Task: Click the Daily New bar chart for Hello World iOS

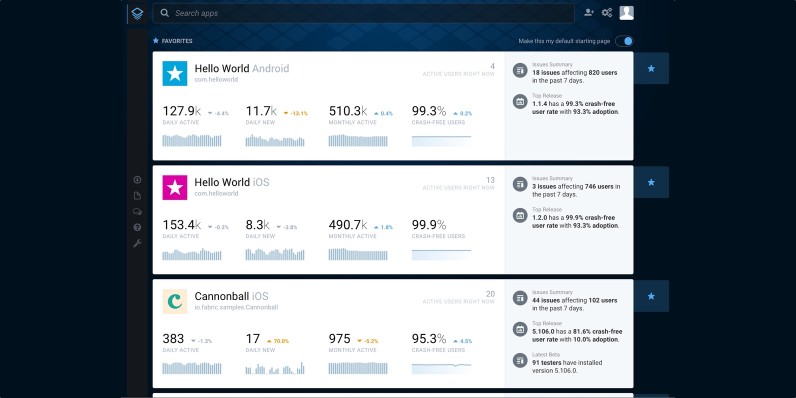Action: [x=275, y=254]
